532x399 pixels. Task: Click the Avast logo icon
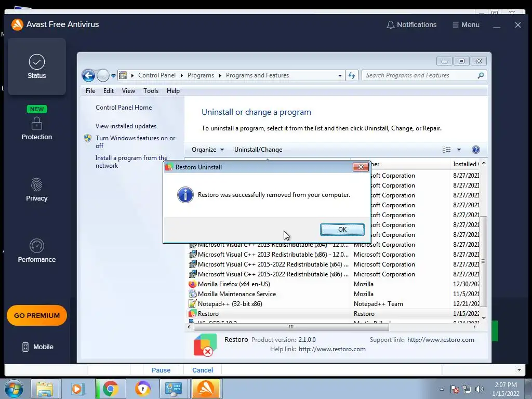click(17, 24)
